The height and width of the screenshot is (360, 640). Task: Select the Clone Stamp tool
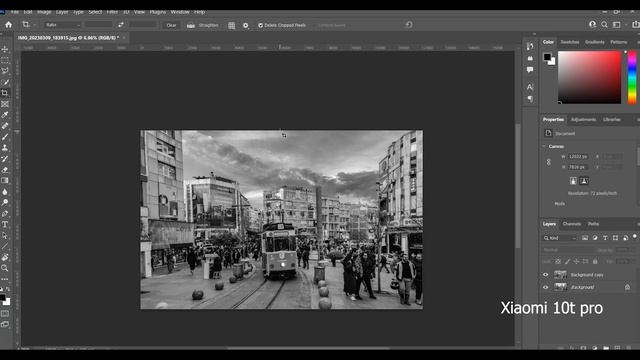[5, 148]
